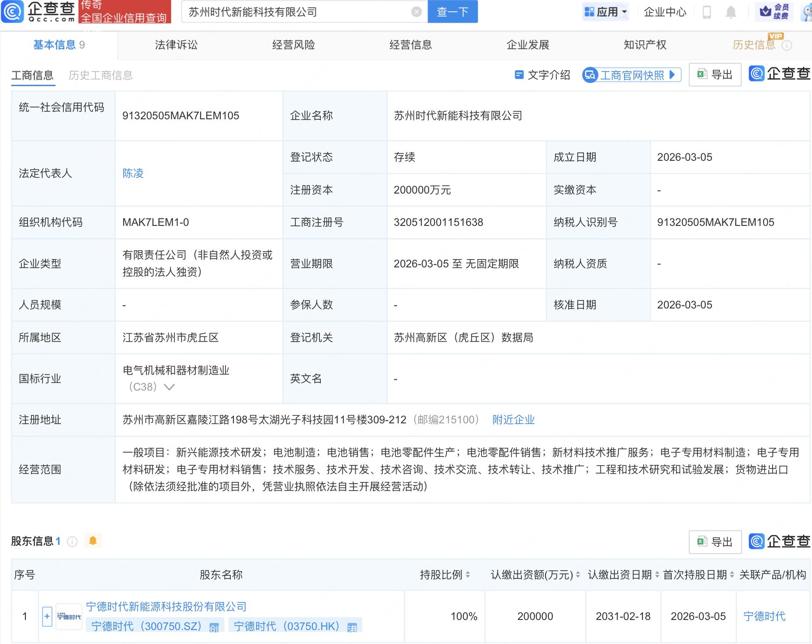
Task: Click the notification bell icon
Action: pyautogui.click(x=730, y=12)
